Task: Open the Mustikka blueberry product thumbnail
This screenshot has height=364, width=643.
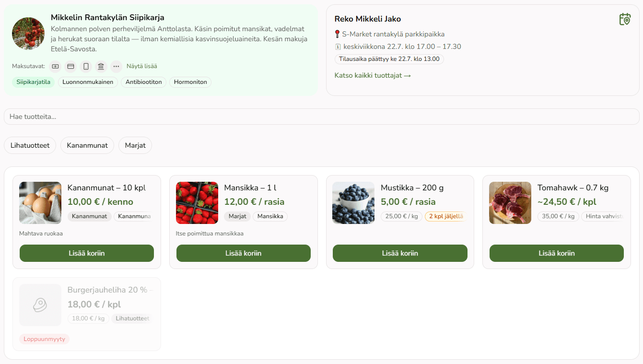Action: click(353, 203)
